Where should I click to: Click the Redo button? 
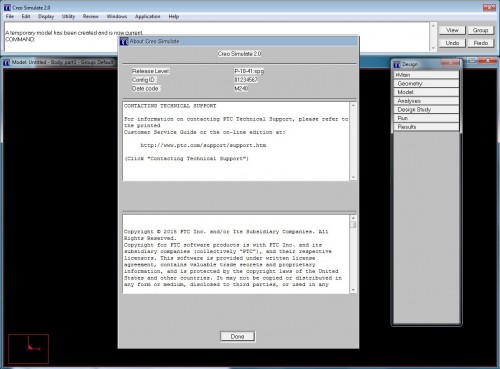pos(480,43)
